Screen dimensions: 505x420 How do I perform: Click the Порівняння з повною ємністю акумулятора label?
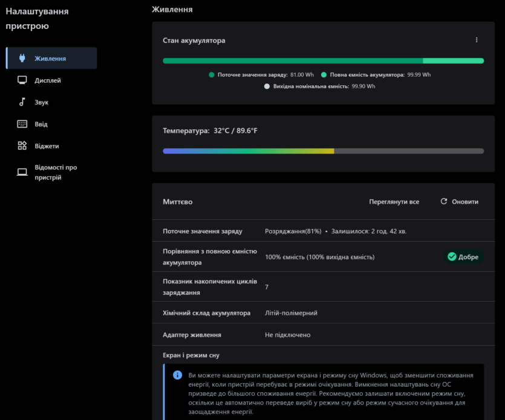pos(210,257)
